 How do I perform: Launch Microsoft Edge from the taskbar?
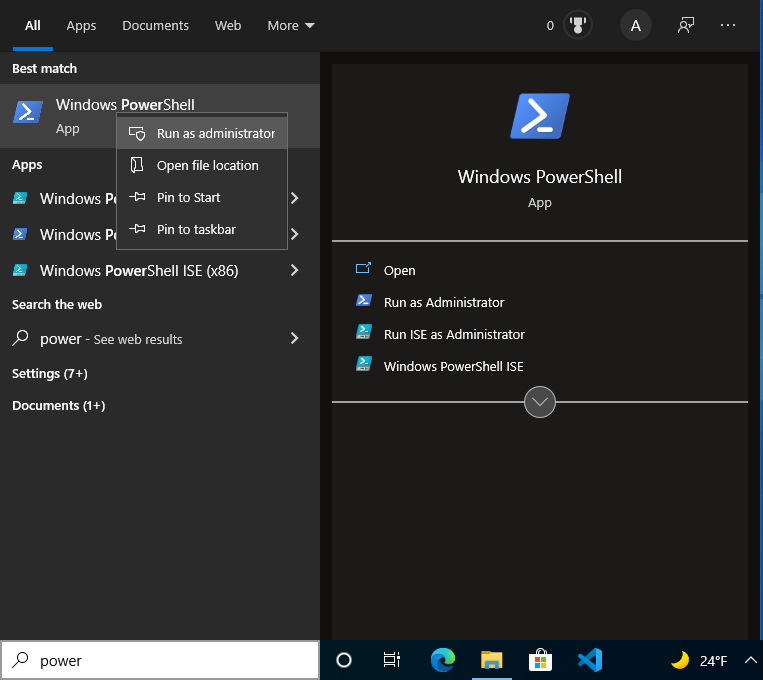[443, 660]
